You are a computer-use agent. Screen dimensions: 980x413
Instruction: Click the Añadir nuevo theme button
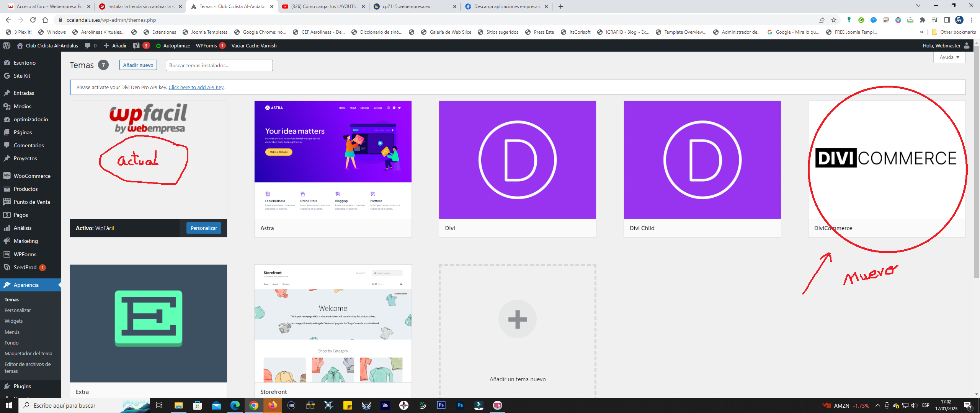(138, 65)
